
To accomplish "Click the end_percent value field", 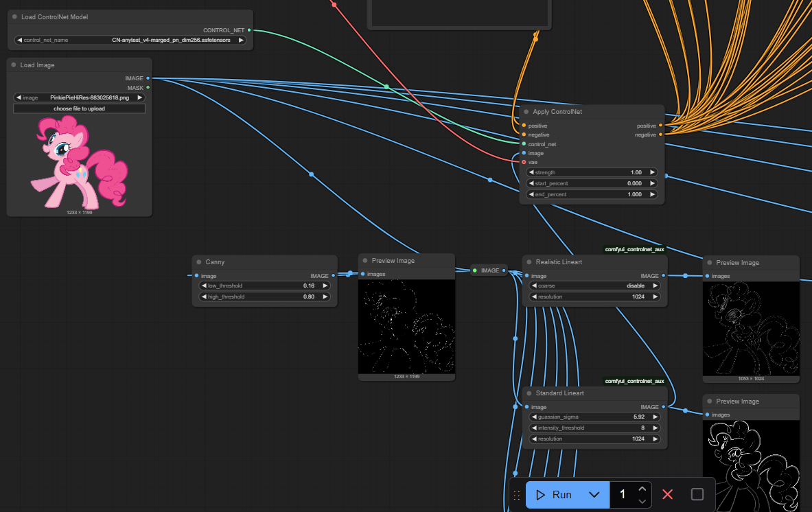I will click(592, 195).
